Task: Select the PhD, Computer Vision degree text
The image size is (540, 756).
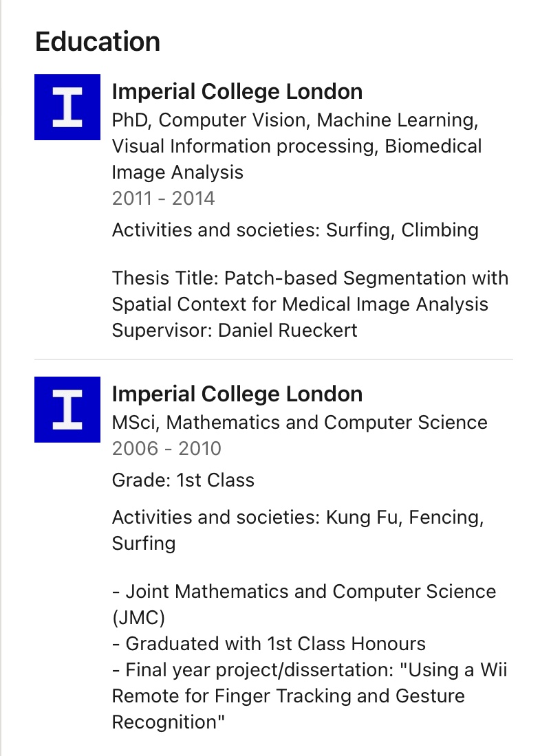Action: click(x=296, y=146)
